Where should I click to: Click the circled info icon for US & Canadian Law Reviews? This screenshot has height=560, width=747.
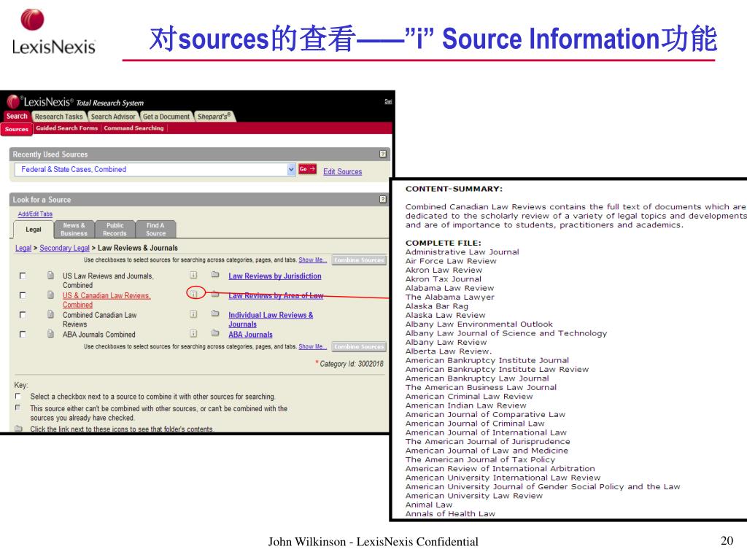pyautogui.click(x=193, y=293)
